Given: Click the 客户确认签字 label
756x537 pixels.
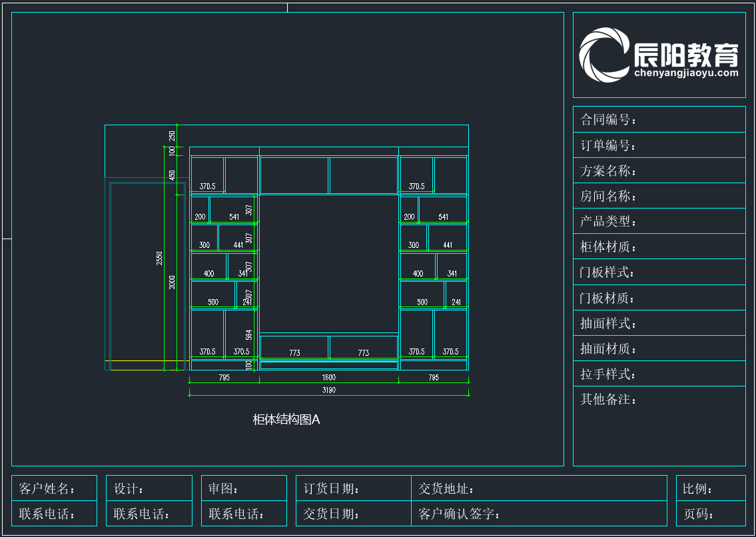Looking at the screenshot, I should (x=458, y=514).
